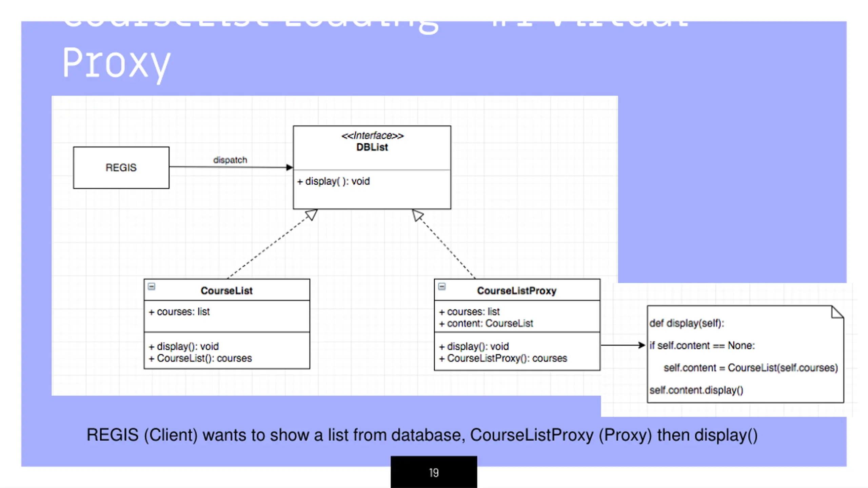The height and width of the screenshot is (488, 868).
Task: Select the CourseList class header
Action: pos(226,290)
